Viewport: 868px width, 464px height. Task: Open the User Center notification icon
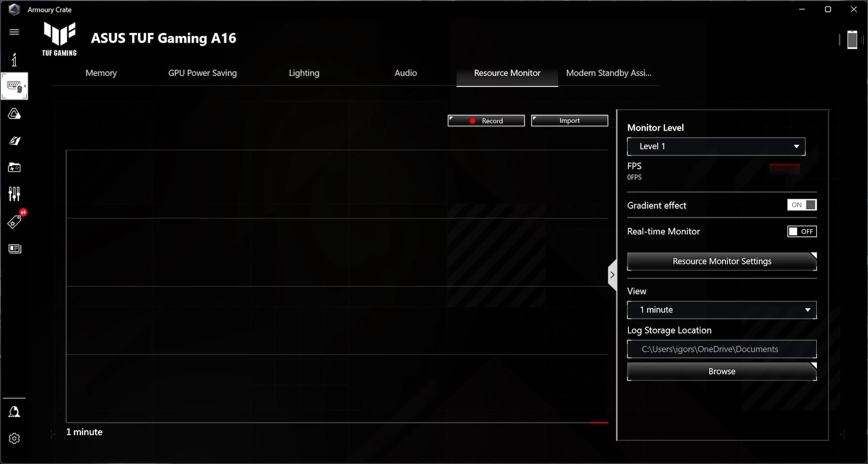(x=14, y=412)
